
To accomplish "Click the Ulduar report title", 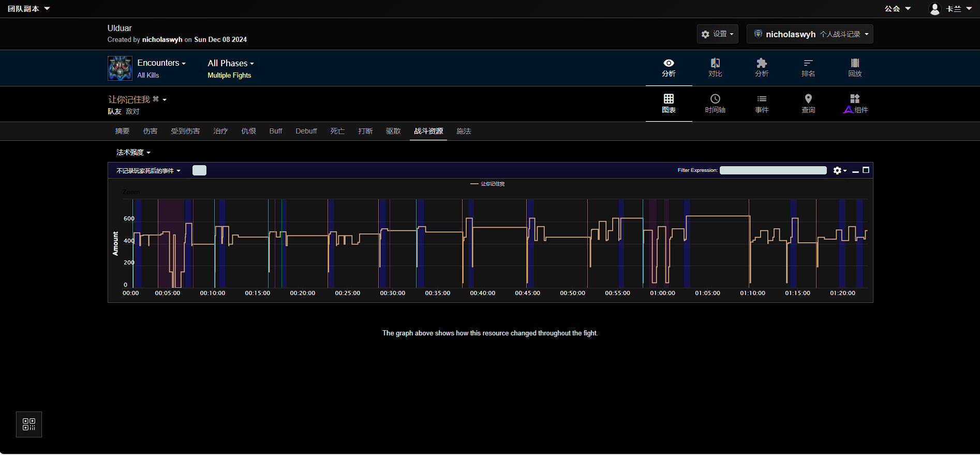I will click(120, 28).
